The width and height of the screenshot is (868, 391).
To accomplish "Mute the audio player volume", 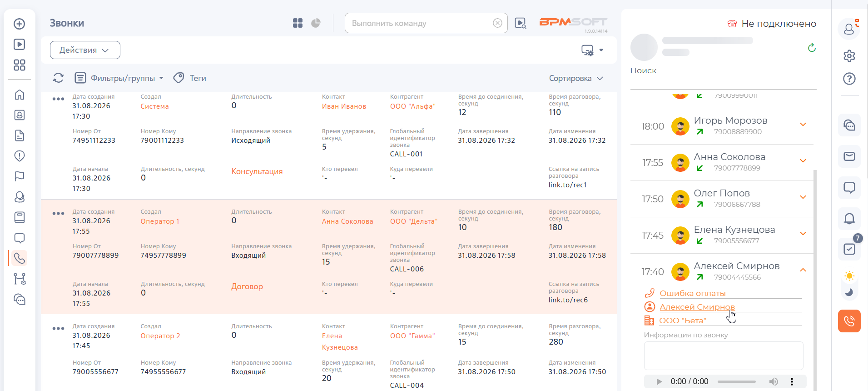I will (773, 381).
